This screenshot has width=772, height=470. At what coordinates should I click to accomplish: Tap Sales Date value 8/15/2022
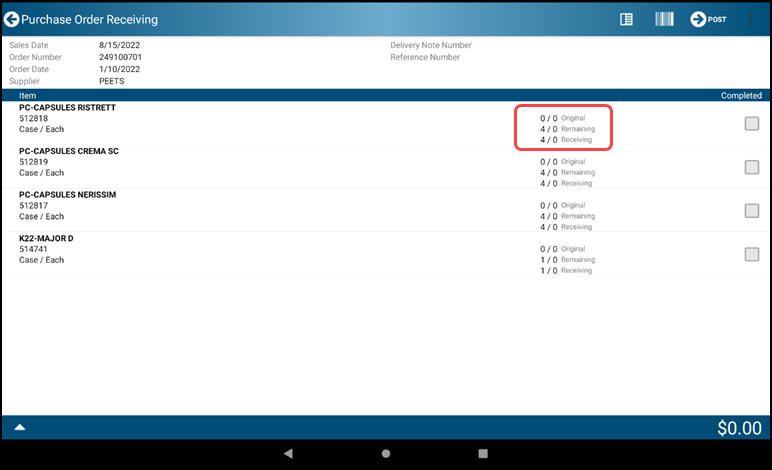(120, 45)
